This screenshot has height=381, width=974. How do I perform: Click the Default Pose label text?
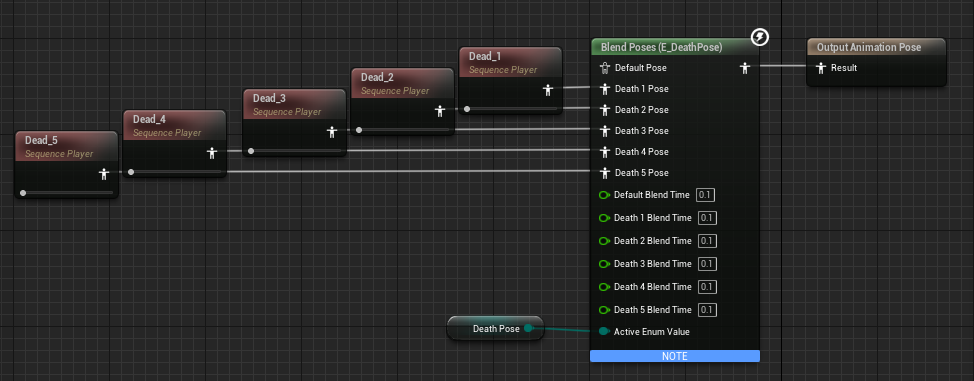pos(641,68)
